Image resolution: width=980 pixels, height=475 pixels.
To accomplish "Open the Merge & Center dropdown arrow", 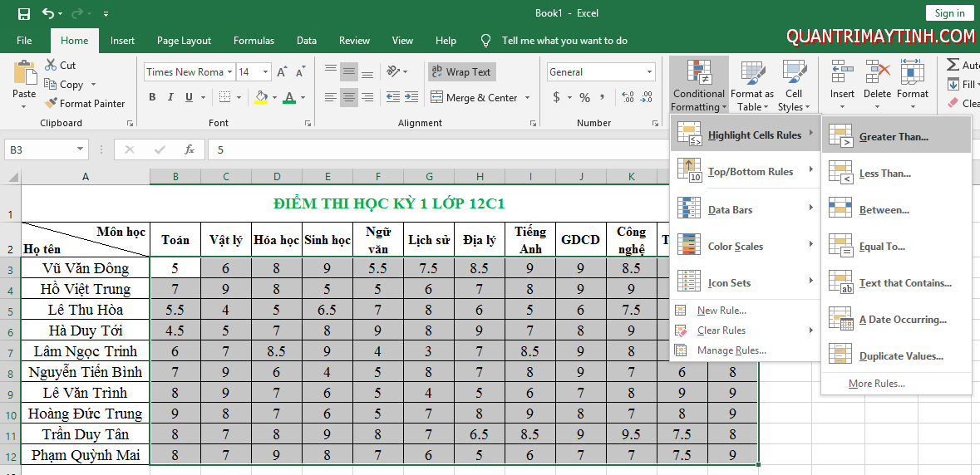I will pos(528,97).
